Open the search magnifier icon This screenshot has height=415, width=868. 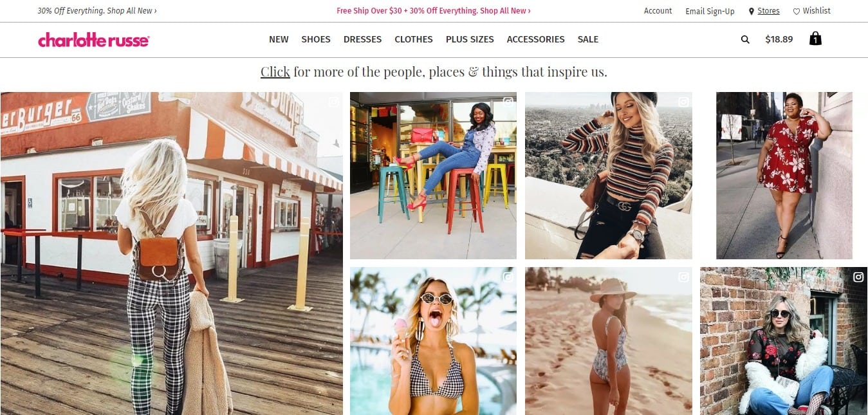tap(745, 39)
